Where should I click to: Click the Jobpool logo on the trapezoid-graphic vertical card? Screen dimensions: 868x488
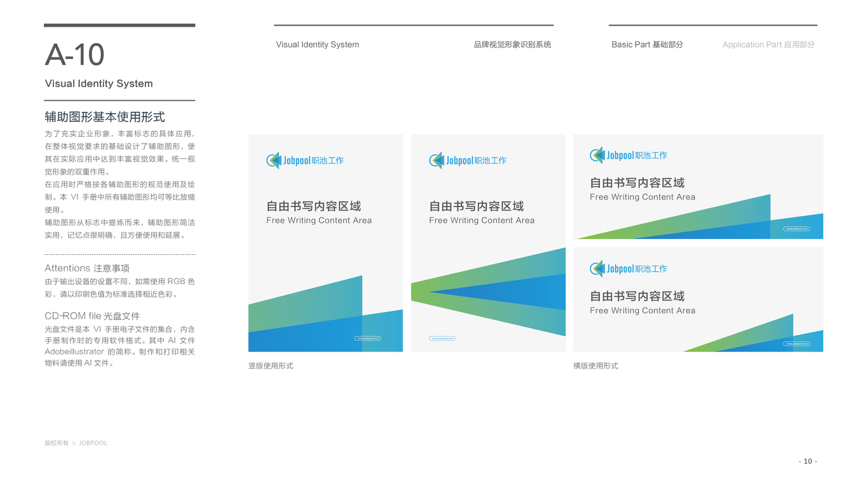coord(305,160)
